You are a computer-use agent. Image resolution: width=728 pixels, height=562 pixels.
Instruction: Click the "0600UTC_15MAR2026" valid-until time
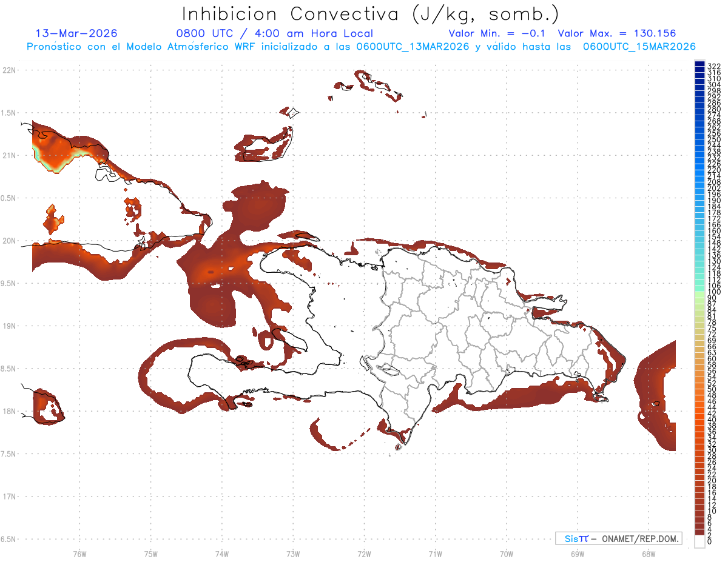click(639, 47)
